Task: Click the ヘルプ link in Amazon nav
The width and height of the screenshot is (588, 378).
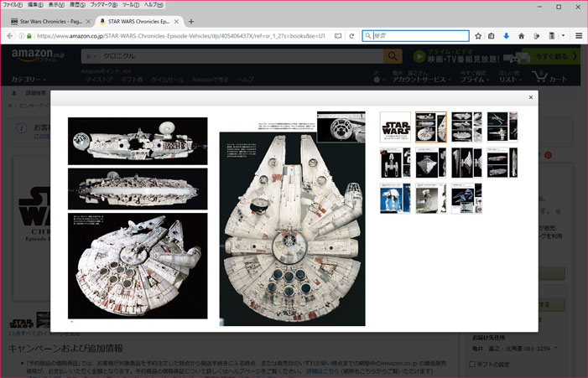Action: coord(245,80)
